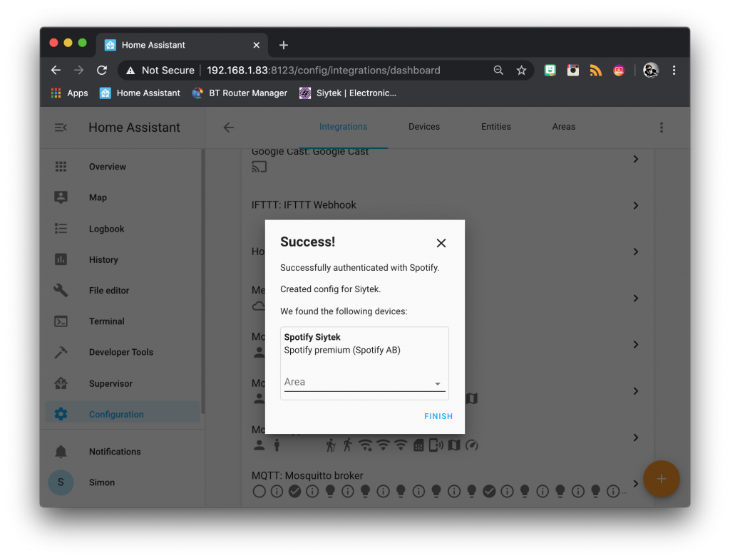Click the Google Cast icon under the integration
The height and width of the screenshot is (560, 730).
(259, 167)
